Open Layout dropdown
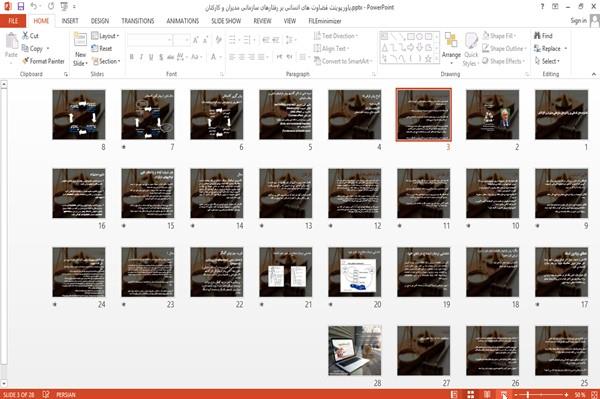 (105, 36)
